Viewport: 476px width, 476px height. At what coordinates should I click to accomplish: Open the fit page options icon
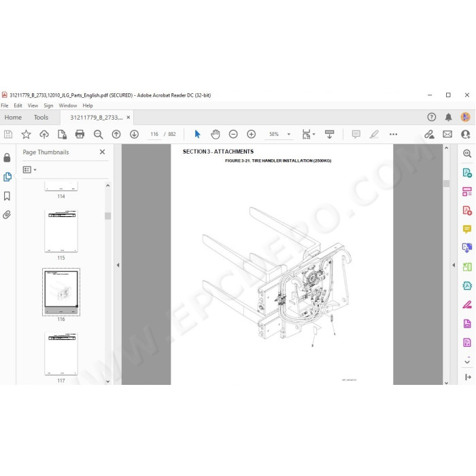(309, 134)
